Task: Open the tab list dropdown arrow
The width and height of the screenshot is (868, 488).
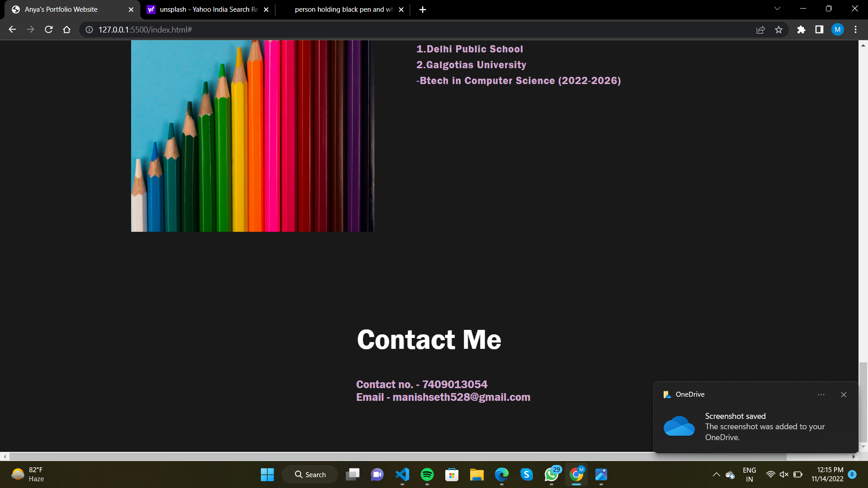Action: (777, 8)
